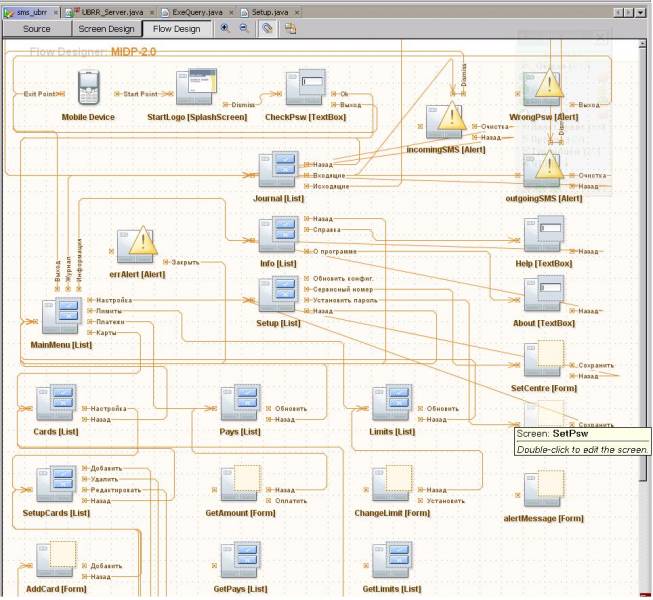Click the 'Исходящие' command of Journal
653x600 pixels.
[x=331, y=186]
